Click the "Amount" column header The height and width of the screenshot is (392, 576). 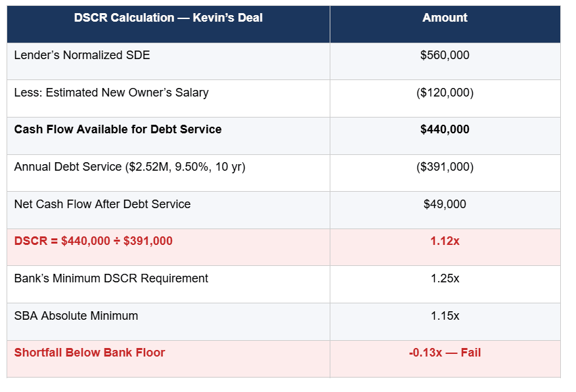click(x=445, y=18)
